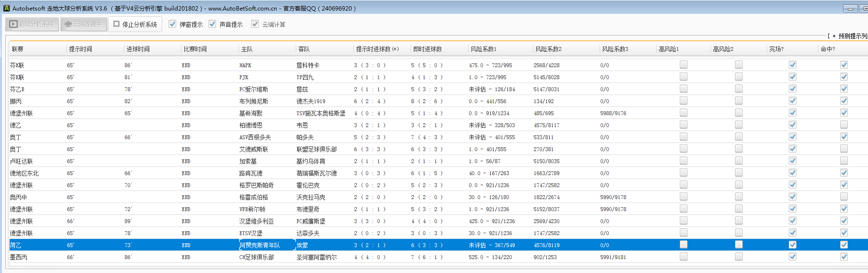Click the 主队 column header
868x273 pixels.
tap(247, 49)
